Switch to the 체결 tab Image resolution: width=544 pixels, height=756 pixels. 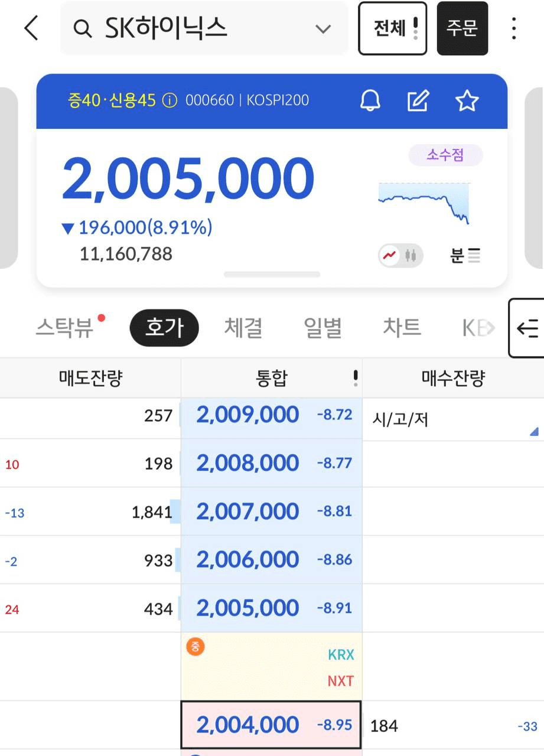243,327
